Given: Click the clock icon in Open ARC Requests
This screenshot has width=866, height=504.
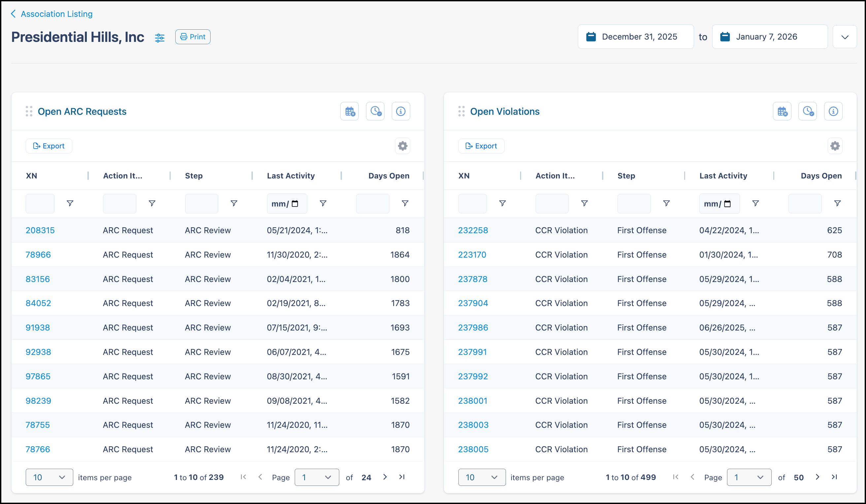Looking at the screenshot, I should (x=375, y=111).
